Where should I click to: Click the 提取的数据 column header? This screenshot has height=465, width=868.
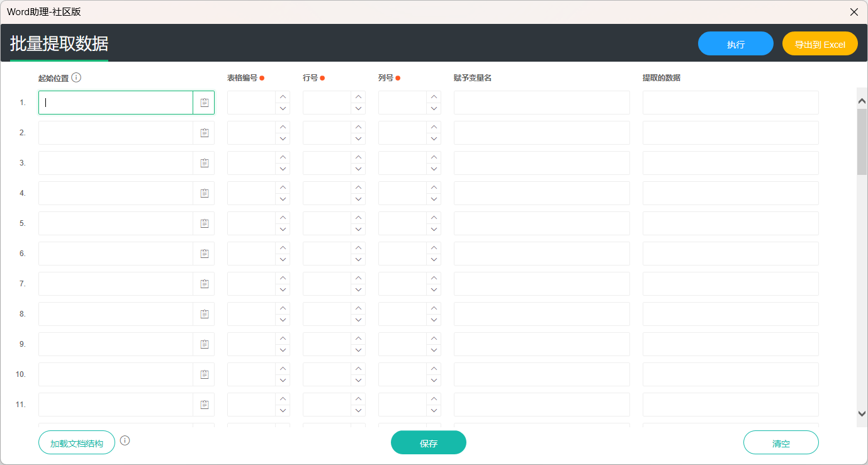click(662, 78)
